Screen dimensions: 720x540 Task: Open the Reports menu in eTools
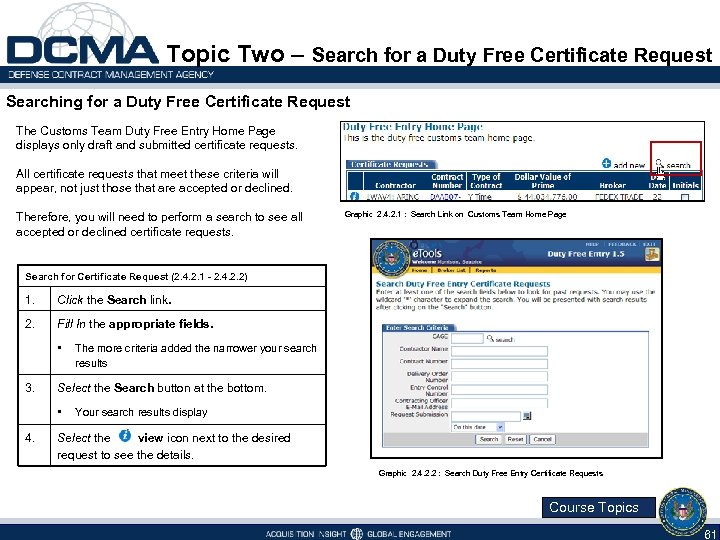tap(485, 270)
